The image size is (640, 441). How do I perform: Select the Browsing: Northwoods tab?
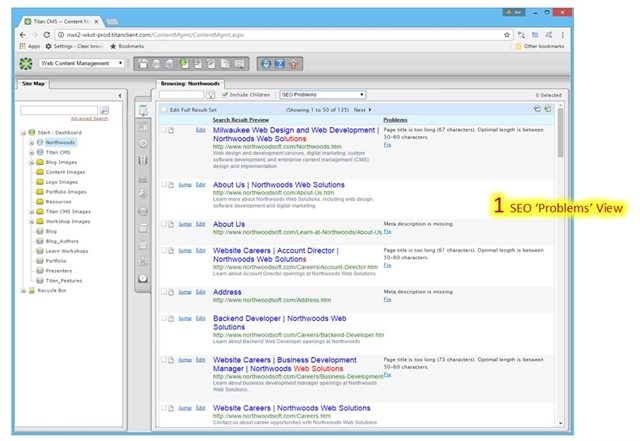[190, 83]
